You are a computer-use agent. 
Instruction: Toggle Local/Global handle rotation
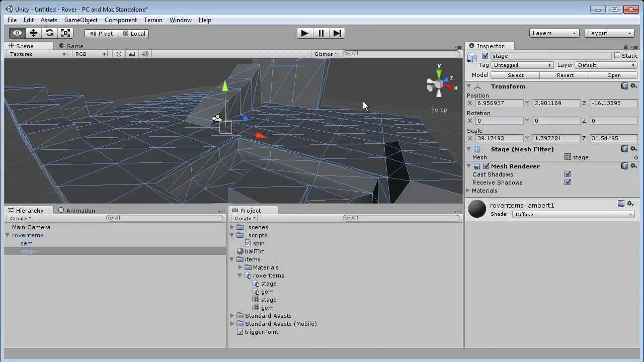point(133,34)
